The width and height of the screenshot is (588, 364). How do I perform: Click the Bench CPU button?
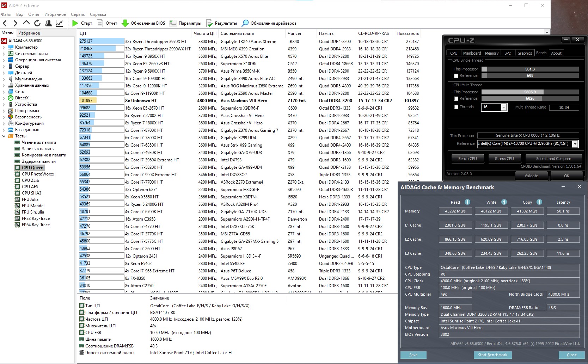(467, 159)
